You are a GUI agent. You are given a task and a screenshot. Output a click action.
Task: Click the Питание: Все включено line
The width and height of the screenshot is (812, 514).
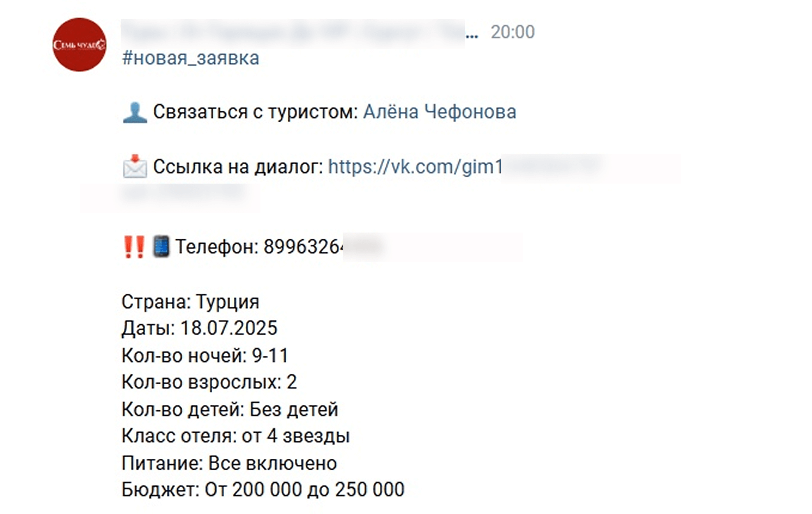(x=229, y=463)
